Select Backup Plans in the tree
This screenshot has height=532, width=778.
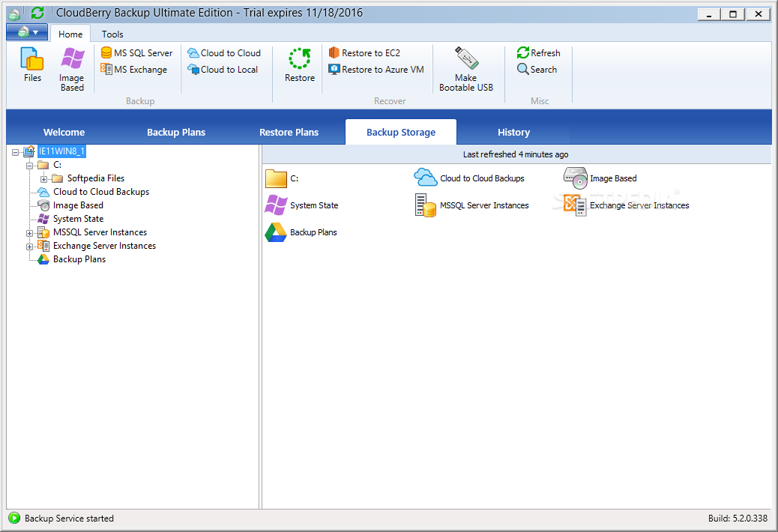click(79, 259)
